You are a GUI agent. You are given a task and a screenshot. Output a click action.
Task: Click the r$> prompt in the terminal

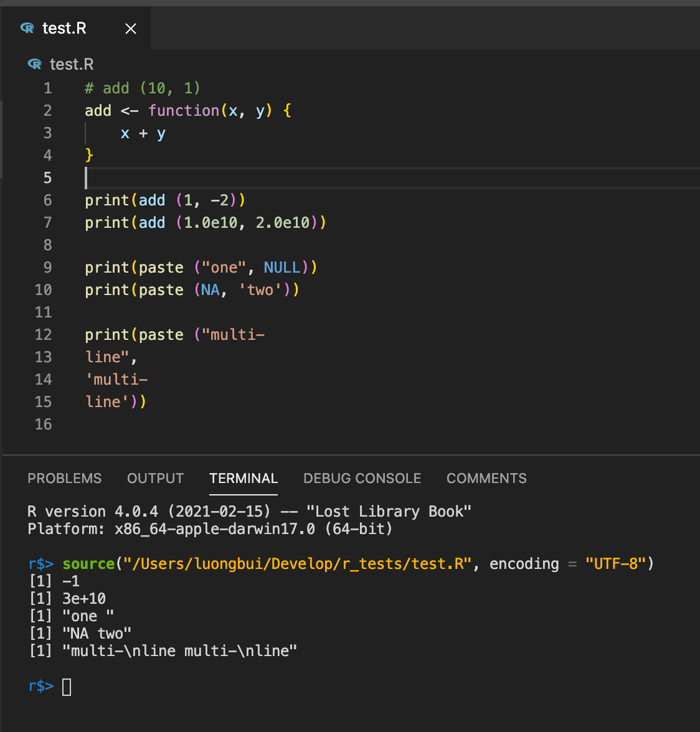pos(40,687)
